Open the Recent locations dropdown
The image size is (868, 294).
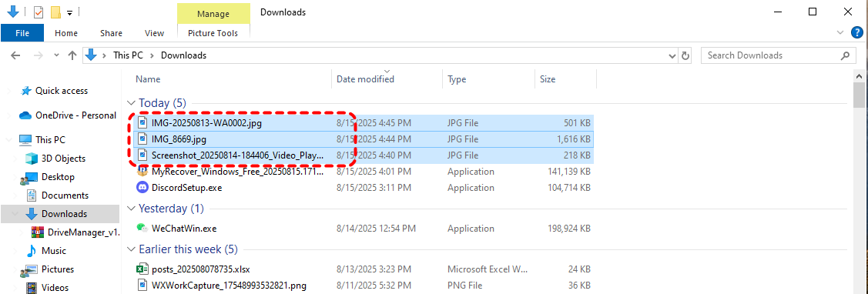(56, 55)
